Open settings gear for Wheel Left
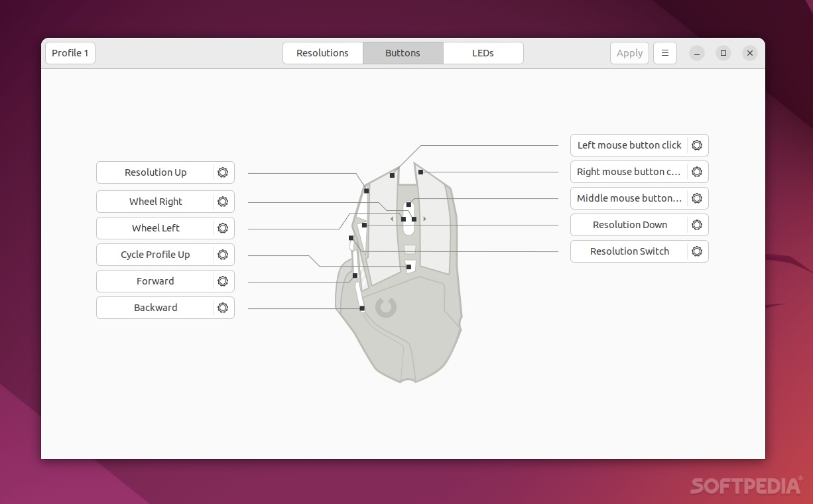The height and width of the screenshot is (504, 813). (x=223, y=228)
